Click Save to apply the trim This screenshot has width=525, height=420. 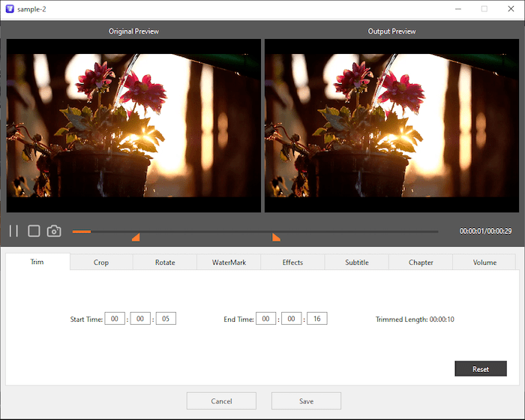click(x=306, y=401)
